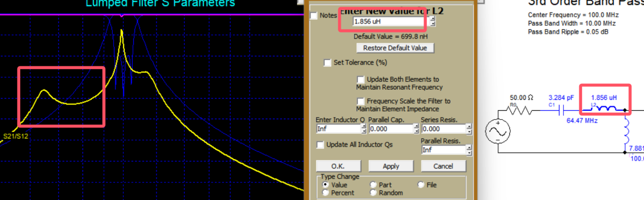
Task: Pick the File type change option
Action: click(421, 185)
